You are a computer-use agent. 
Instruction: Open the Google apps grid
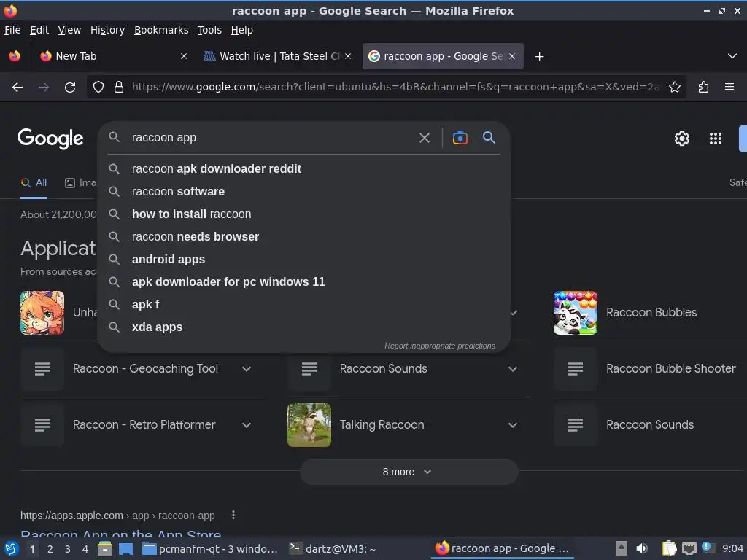pyautogui.click(x=715, y=139)
